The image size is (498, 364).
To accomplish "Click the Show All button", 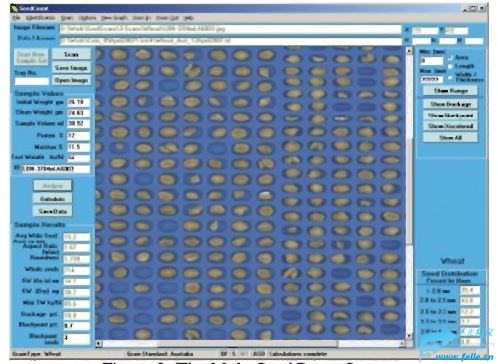I will click(450, 137).
